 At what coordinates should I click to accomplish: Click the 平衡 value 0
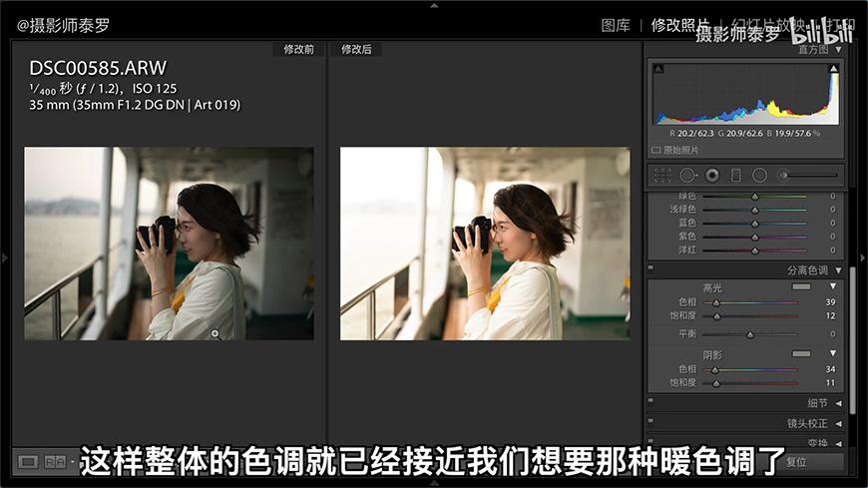(x=832, y=334)
